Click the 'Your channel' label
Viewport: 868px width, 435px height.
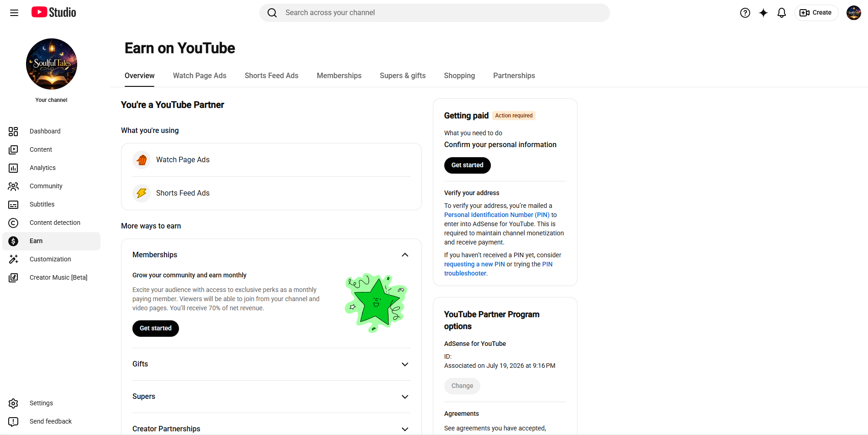[52, 100]
